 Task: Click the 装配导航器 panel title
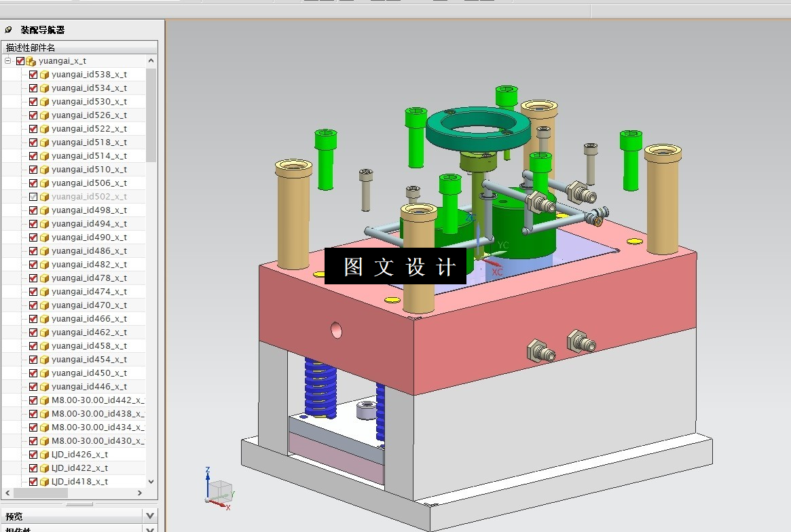42,30
